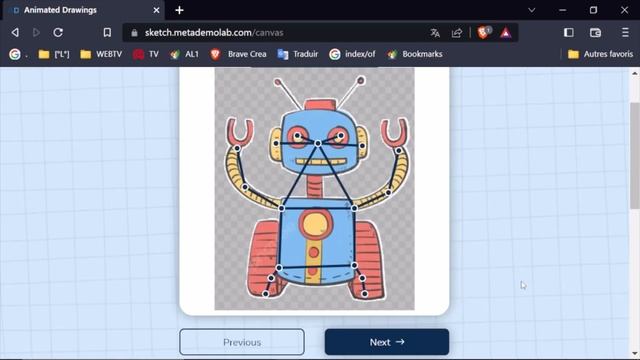Select the right elbow joint point

[x=389, y=192]
